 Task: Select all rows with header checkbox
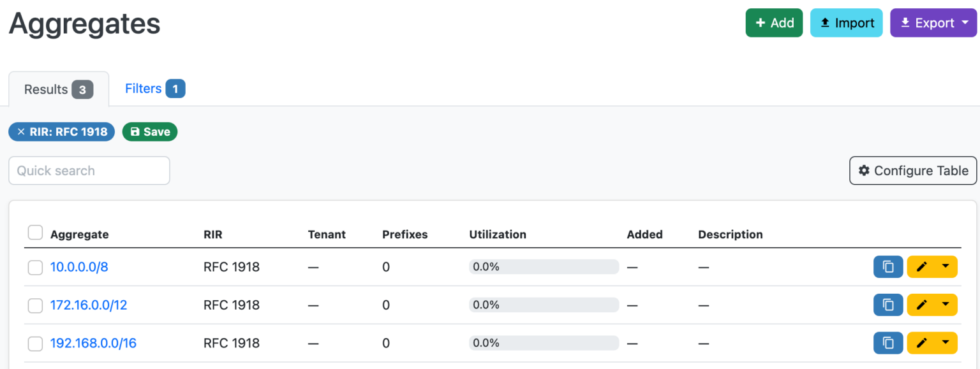pyautogui.click(x=35, y=232)
